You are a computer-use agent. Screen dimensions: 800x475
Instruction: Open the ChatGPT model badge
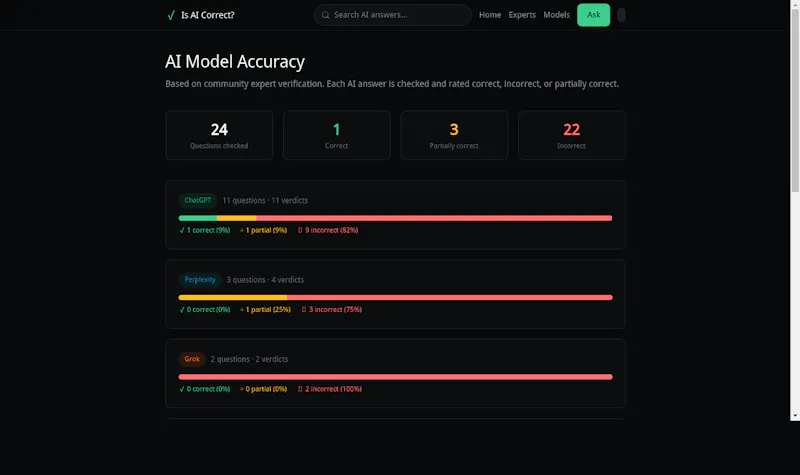tap(197, 201)
